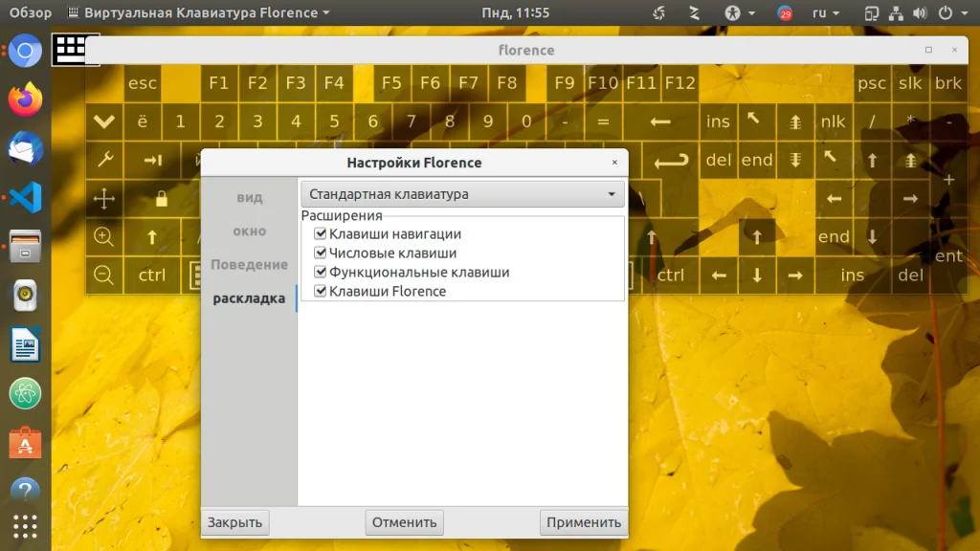Screen dimensions: 980x551
Task: Close the Настройки Florence dialog
Action: tap(615, 163)
